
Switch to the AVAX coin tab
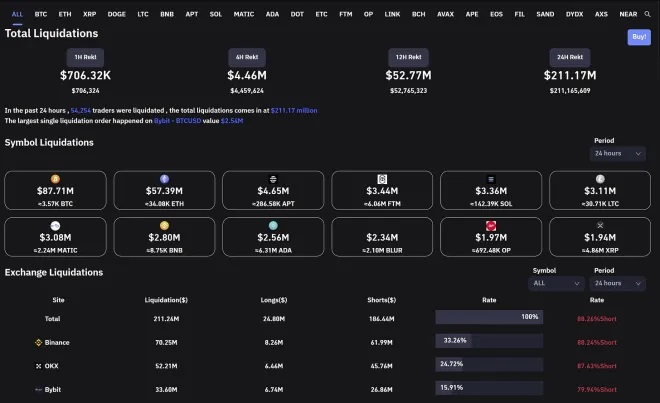click(x=445, y=15)
